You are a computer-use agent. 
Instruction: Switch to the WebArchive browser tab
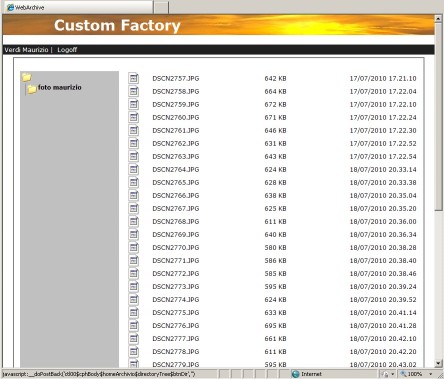pyautogui.click(x=79, y=7)
